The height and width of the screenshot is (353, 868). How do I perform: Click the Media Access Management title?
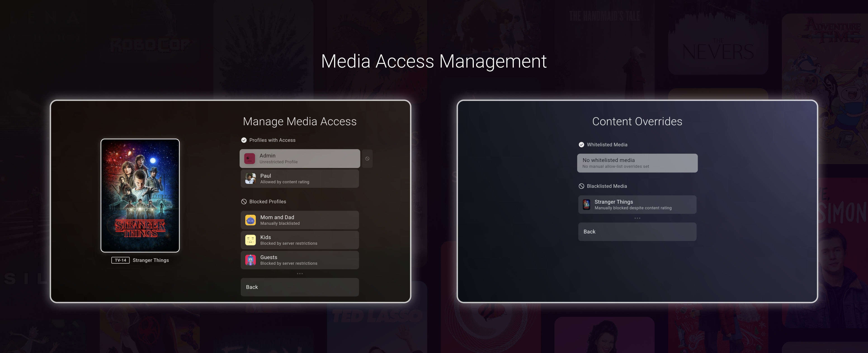click(x=434, y=61)
